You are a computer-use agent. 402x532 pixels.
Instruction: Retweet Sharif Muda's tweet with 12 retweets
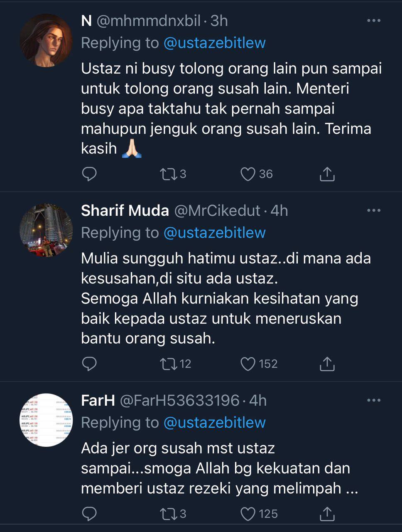pyautogui.click(x=168, y=364)
